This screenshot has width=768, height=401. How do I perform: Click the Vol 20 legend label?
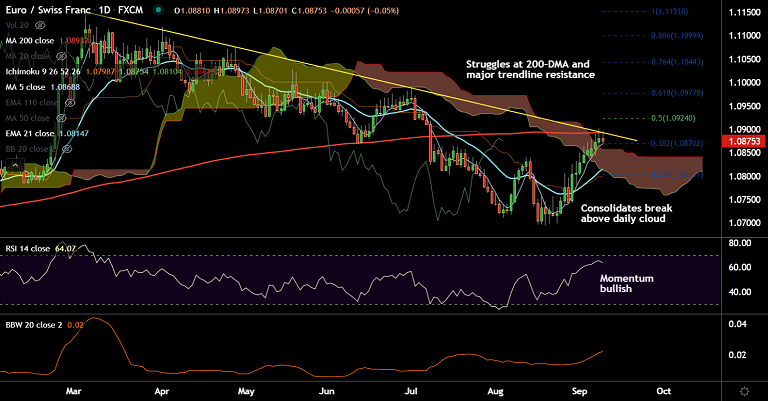pos(17,25)
